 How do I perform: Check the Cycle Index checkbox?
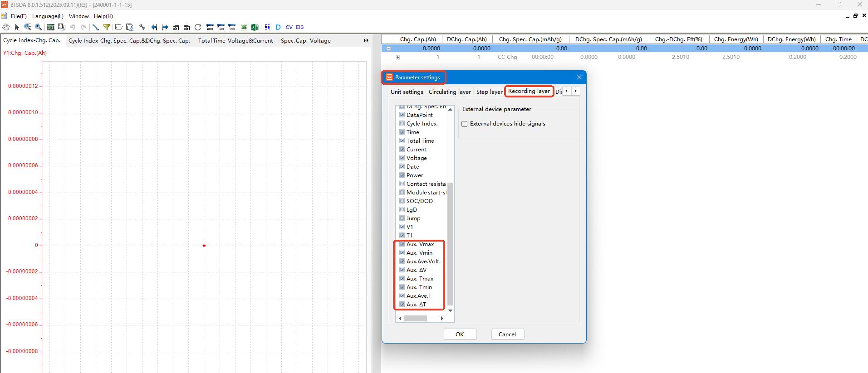coord(402,123)
